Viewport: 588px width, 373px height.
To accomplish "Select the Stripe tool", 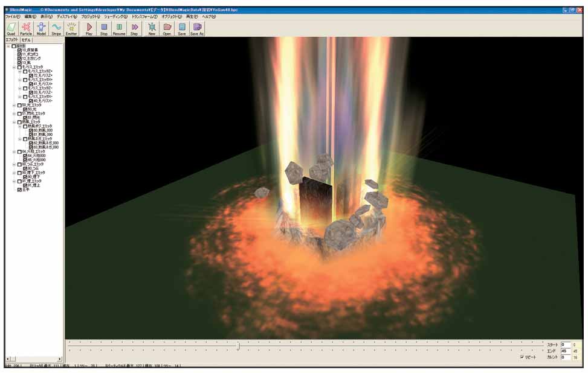I will point(56,28).
